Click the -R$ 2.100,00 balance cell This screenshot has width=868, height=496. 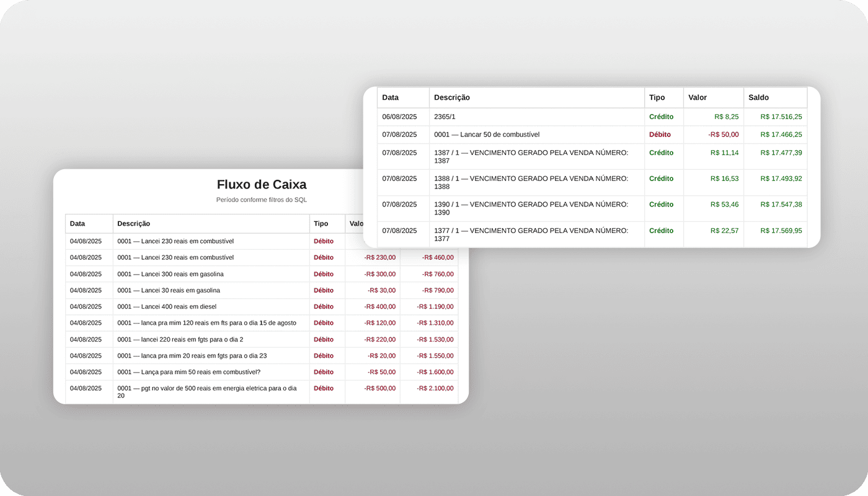pyautogui.click(x=435, y=388)
